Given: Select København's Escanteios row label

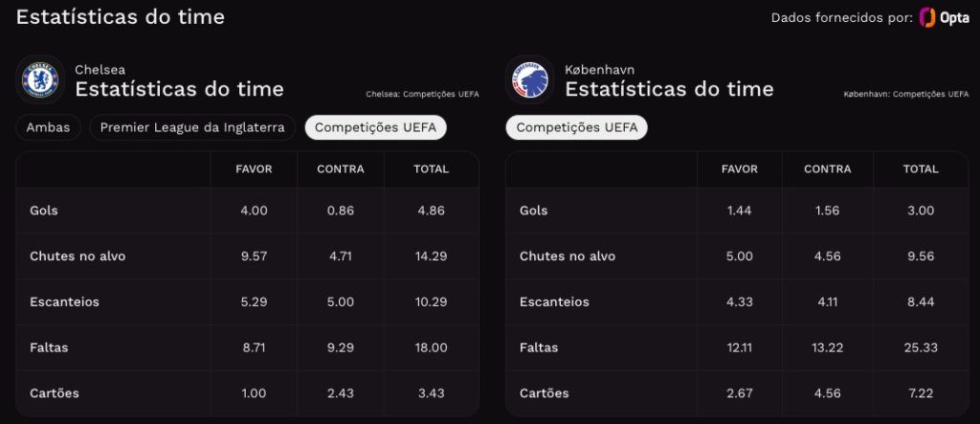Looking at the screenshot, I should click(554, 302).
